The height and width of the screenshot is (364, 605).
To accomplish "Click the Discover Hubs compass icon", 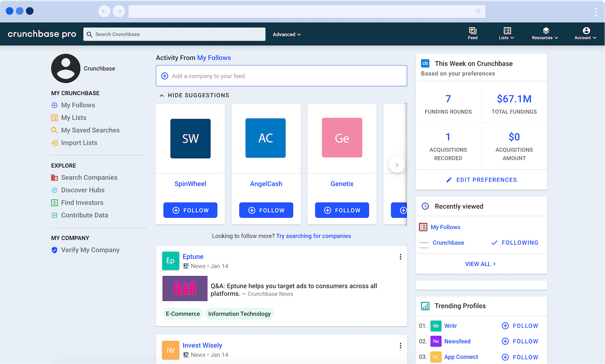I will 54,190.
